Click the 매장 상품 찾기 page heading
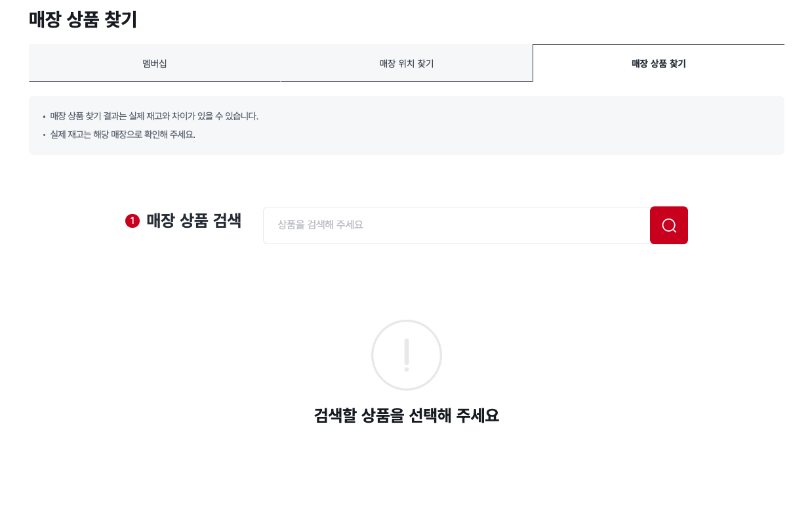 tap(83, 20)
